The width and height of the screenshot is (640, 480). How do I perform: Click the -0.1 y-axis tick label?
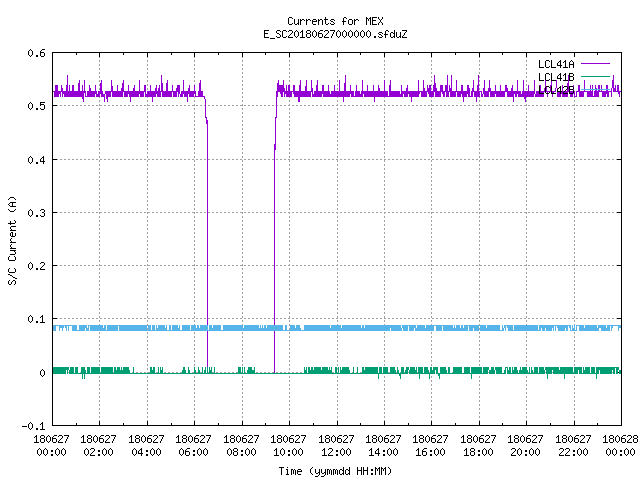point(33,426)
